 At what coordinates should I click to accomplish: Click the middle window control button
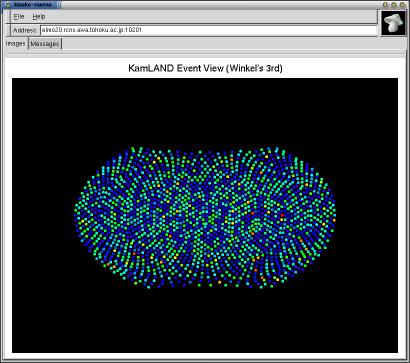(x=393, y=5)
